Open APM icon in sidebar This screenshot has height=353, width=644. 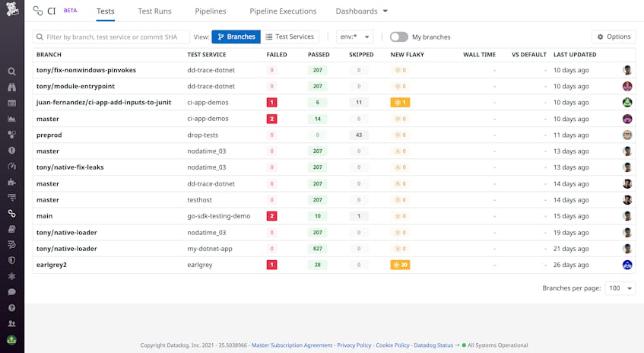[12, 197]
